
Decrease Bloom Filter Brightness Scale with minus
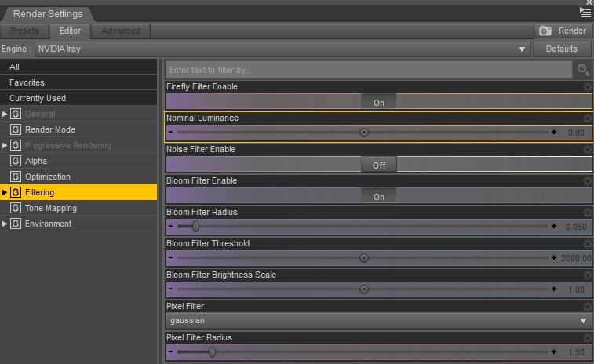tap(170, 289)
